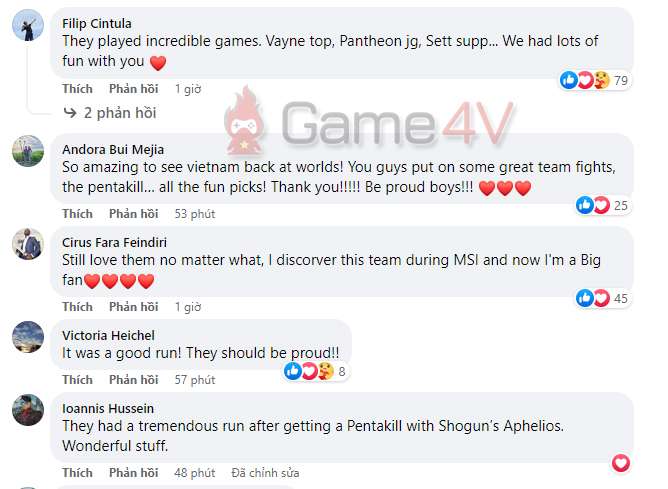This screenshot has width=668, height=489.
Task: Reply to Victoria Heichel via Phản hồi
Action: pos(133,380)
